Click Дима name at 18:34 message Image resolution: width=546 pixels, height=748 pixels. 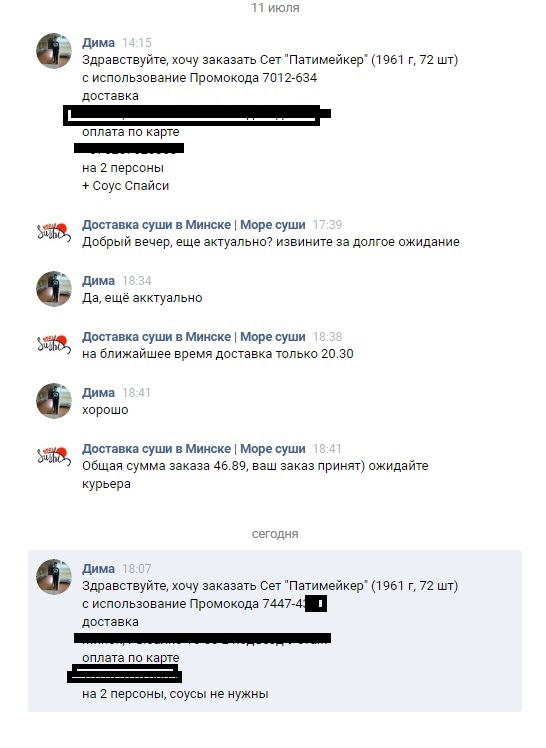coord(98,280)
